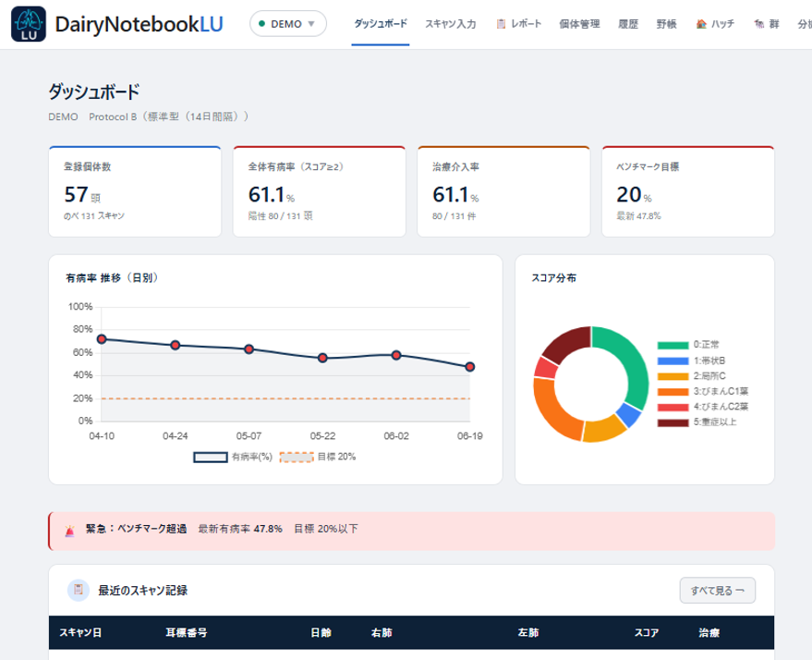Click the 緊急：ベンチマーク超過 alert text
The image size is (812, 660).
coord(136,529)
